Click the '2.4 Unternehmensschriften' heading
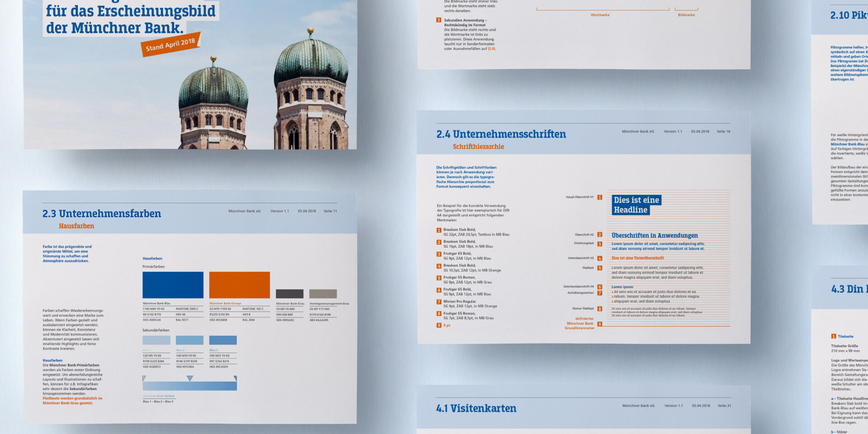The height and width of the screenshot is (434, 868). pyautogui.click(x=501, y=134)
